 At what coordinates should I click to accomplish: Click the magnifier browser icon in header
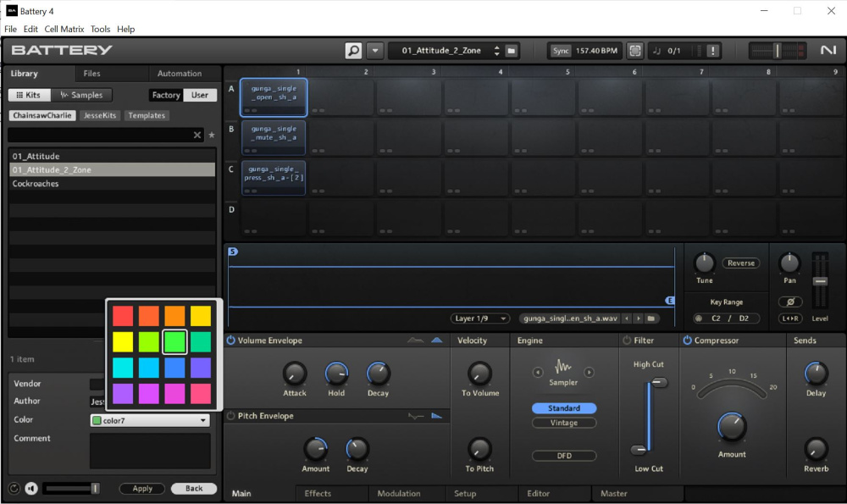pos(353,51)
